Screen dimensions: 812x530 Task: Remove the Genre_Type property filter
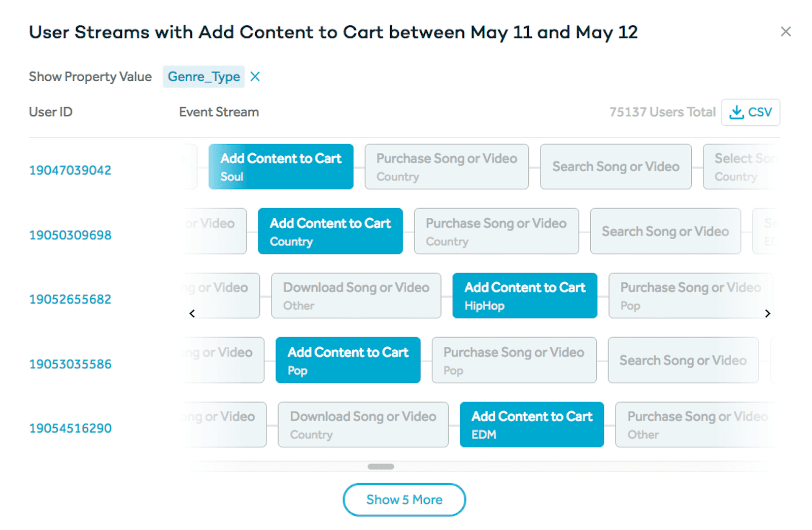coord(255,77)
